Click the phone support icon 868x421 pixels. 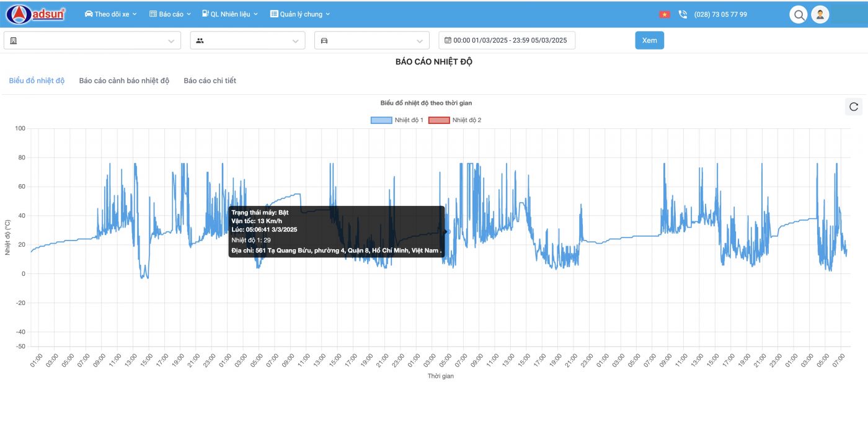click(x=683, y=14)
